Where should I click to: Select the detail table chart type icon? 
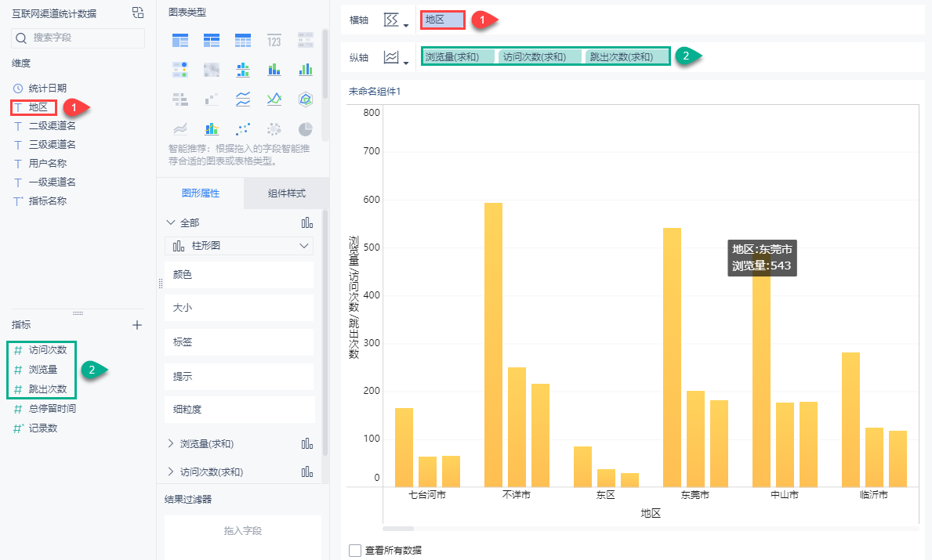click(242, 41)
